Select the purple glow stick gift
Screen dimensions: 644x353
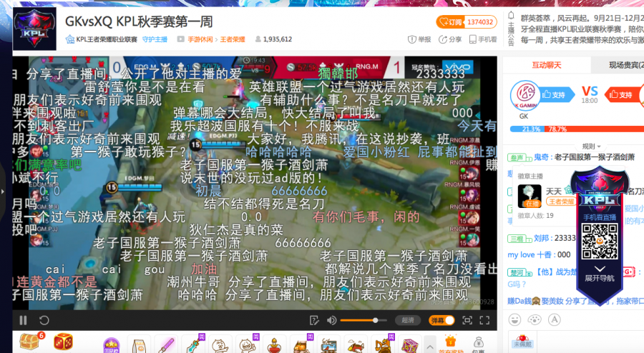point(166,345)
